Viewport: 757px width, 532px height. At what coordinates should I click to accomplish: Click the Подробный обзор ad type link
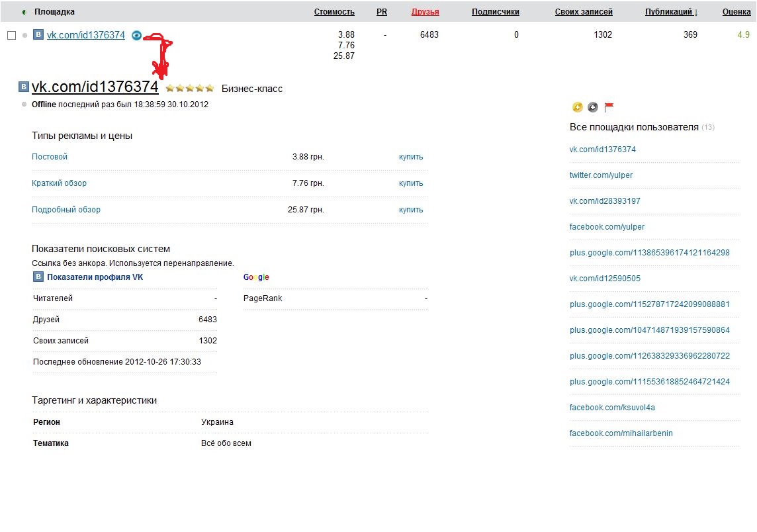66,210
